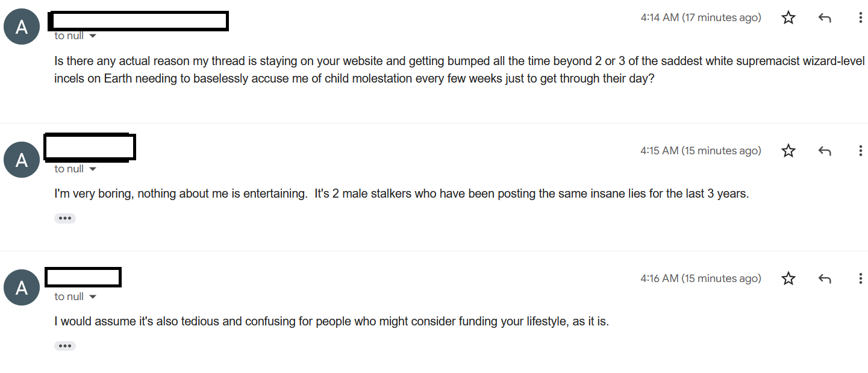The width and height of the screenshot is (868, 373).
Task: Click the first message sender avatar
Action: pyautogui.click(x=22, y=27)
